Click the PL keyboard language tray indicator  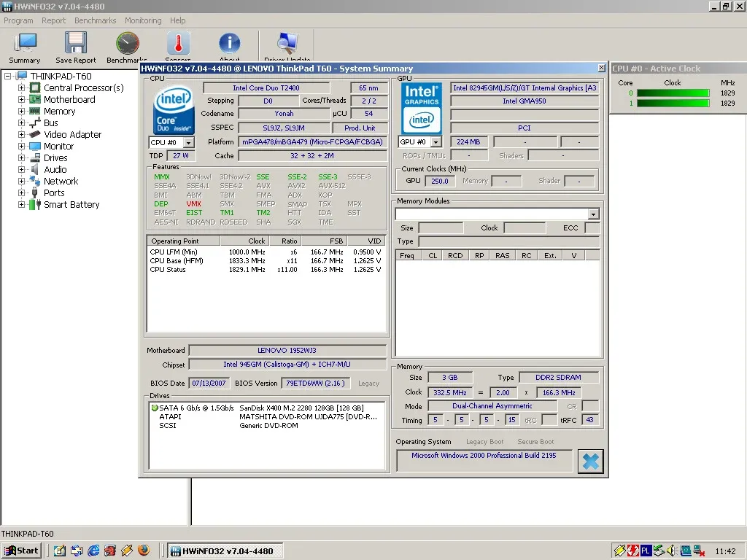(x=646, y=551)
